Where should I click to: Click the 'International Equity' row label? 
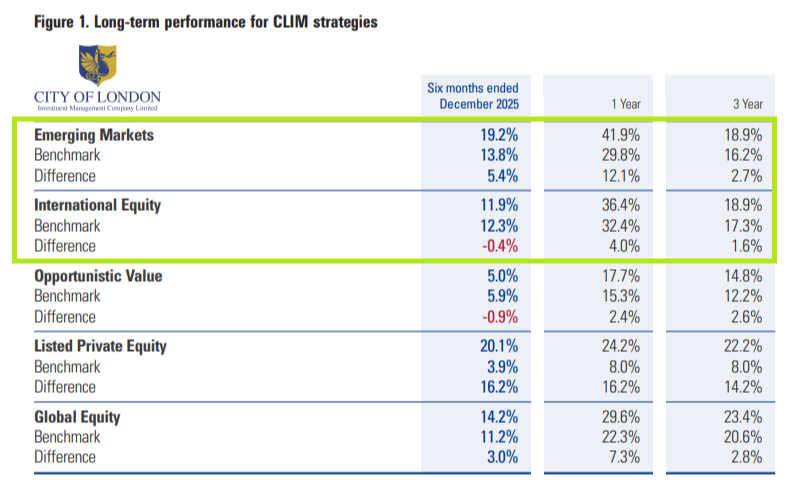(98, 206)
